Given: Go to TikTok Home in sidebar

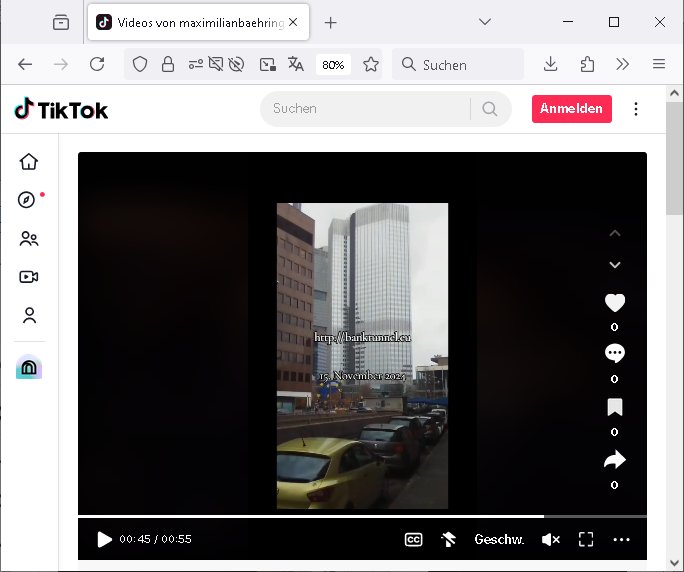Looking at the screenshot, I should click(29, 162).
